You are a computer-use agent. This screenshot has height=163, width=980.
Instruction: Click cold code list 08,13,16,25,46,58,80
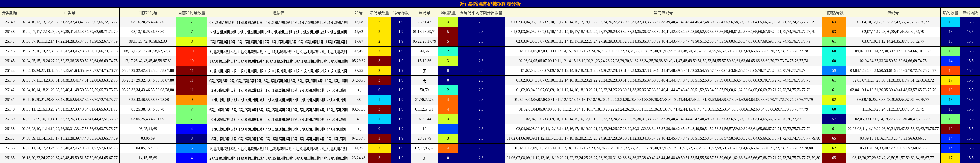(148, 32)
